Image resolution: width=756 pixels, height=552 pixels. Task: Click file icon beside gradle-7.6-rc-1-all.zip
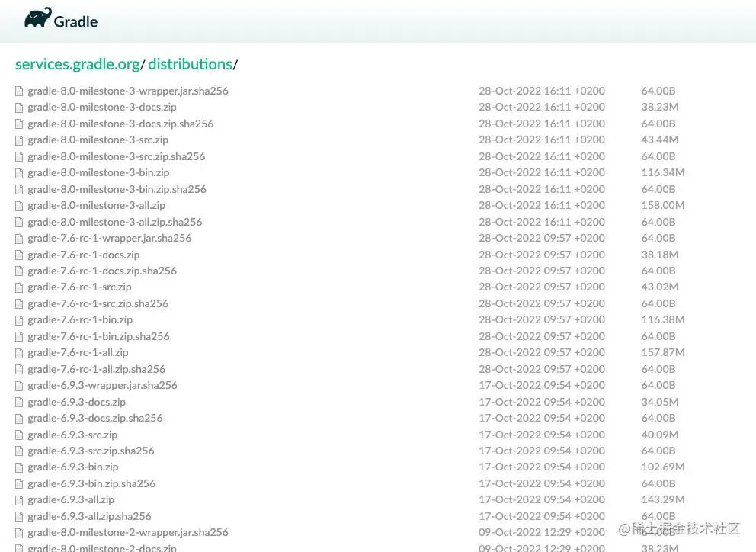coord(19,353)
